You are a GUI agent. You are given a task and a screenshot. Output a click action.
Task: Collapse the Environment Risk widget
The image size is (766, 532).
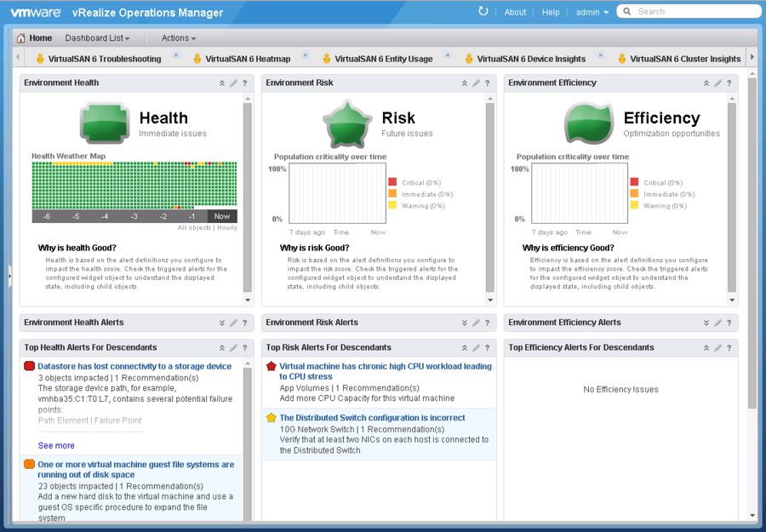tap(464, 83)
